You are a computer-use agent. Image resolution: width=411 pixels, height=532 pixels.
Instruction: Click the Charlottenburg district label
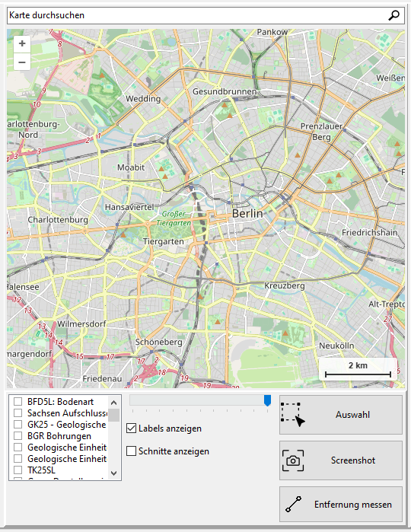pos(58,220)
